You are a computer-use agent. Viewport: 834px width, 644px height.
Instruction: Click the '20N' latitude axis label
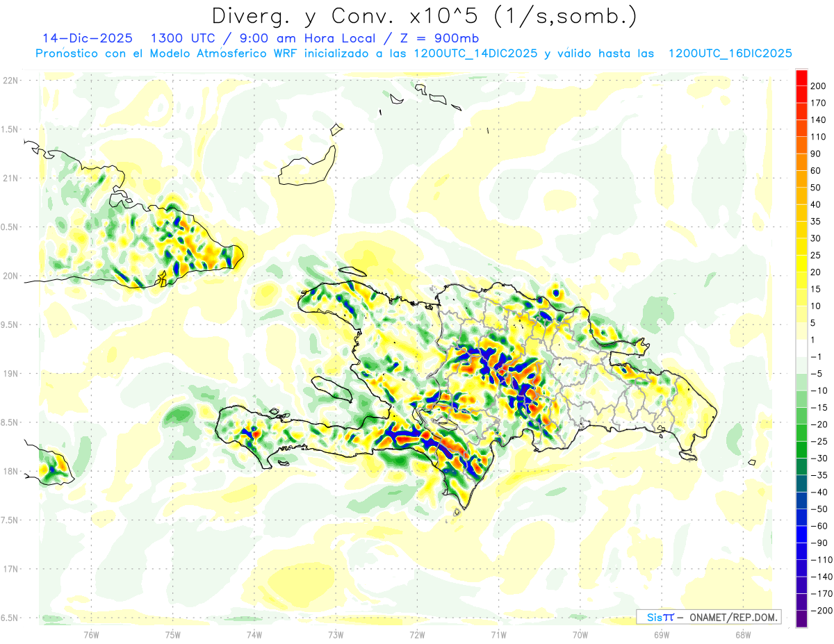(x=10, y=276)
